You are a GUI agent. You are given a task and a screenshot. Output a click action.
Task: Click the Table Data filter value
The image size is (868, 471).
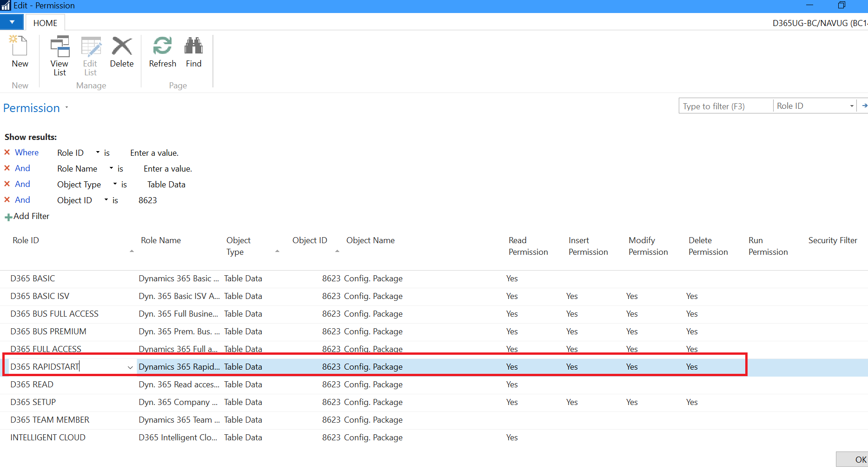(166, 185)
